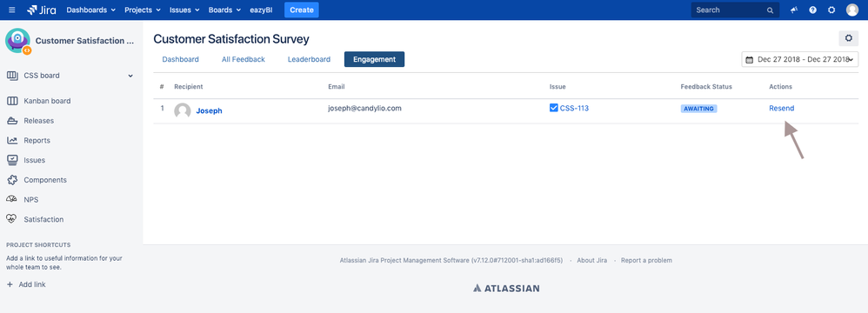
Task: Open the Dashboards dropdown menu
Action: pos(90,10)
